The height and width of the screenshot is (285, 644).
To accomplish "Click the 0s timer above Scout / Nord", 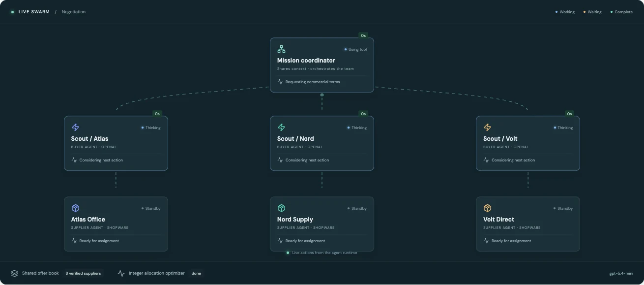I will [x=363, y=114].
